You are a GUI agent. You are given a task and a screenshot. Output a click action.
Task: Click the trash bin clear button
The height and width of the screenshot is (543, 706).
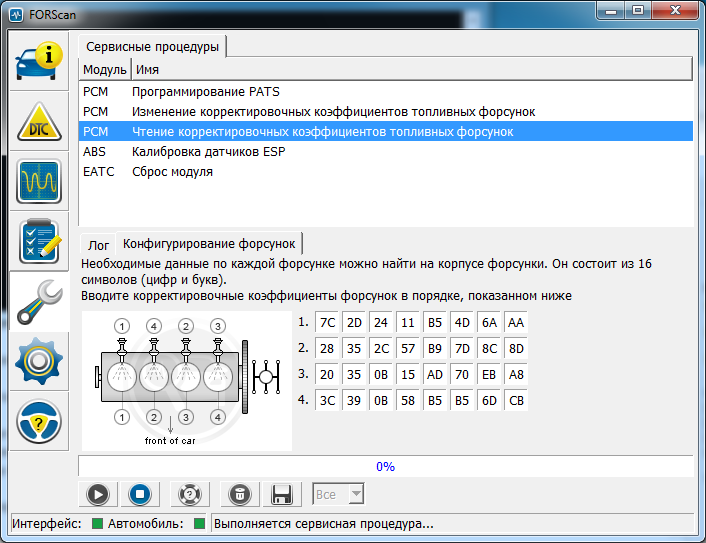(240, 494)
